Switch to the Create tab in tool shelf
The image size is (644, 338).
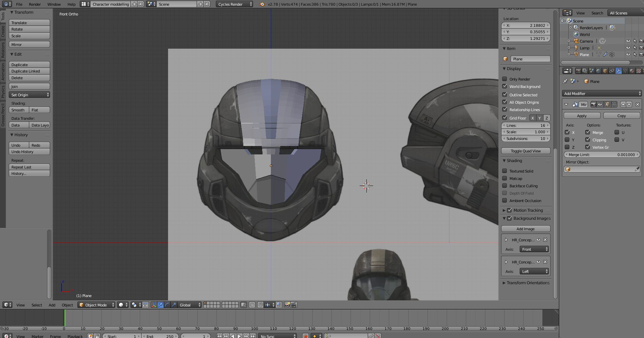pos(3,32)
